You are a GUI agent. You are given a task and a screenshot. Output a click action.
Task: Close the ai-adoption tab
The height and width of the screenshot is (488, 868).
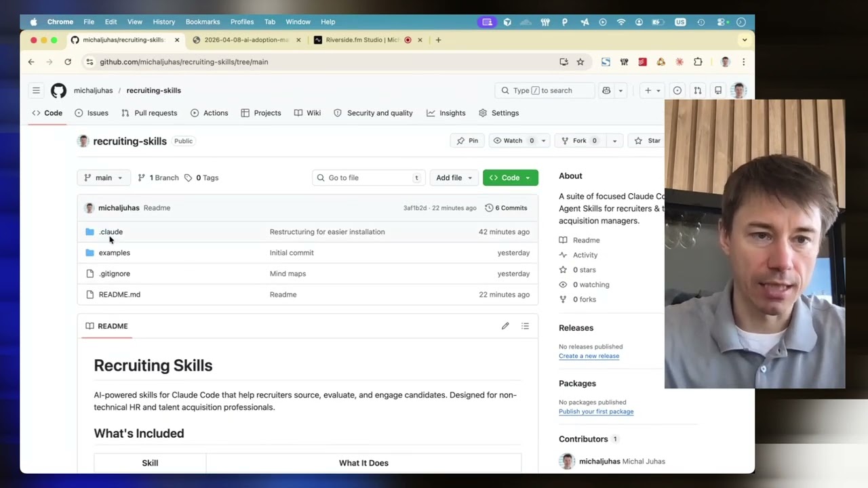point(298,40)
